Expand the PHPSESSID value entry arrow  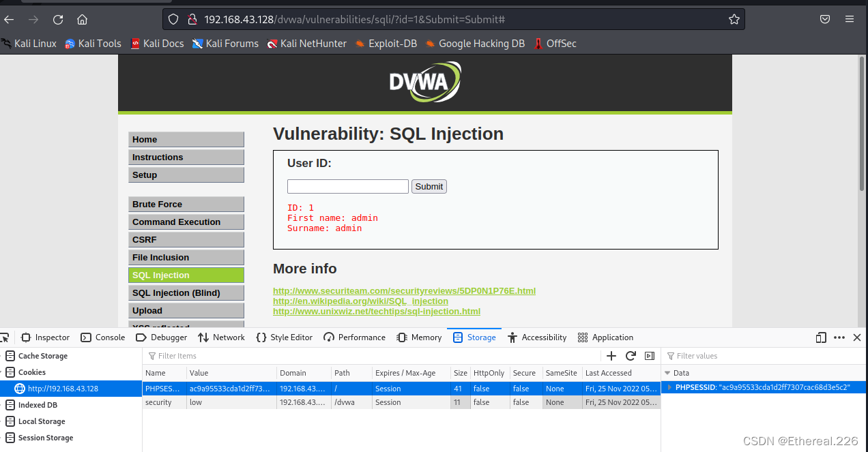[x=669, y=387]
